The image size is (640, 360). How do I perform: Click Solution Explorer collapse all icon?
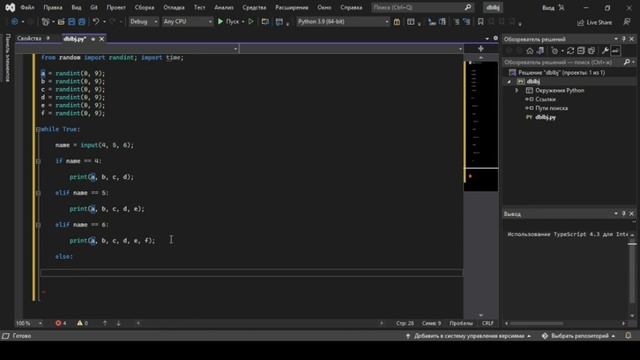pyautogui.click(x=581, y=51)
